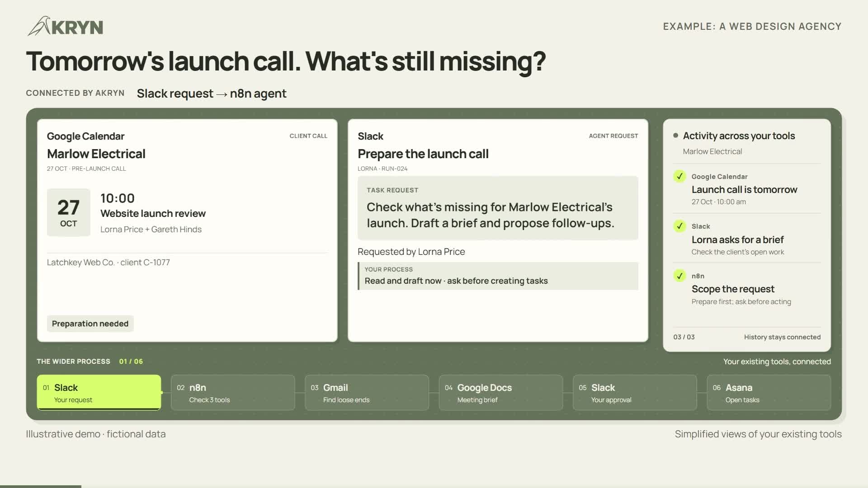Image resolution: width=868 pixels, height=488 pixels.
Task: Click 'Lorna Price + Gareth Hinds' attendees
Action: click(x=151, y=230)
